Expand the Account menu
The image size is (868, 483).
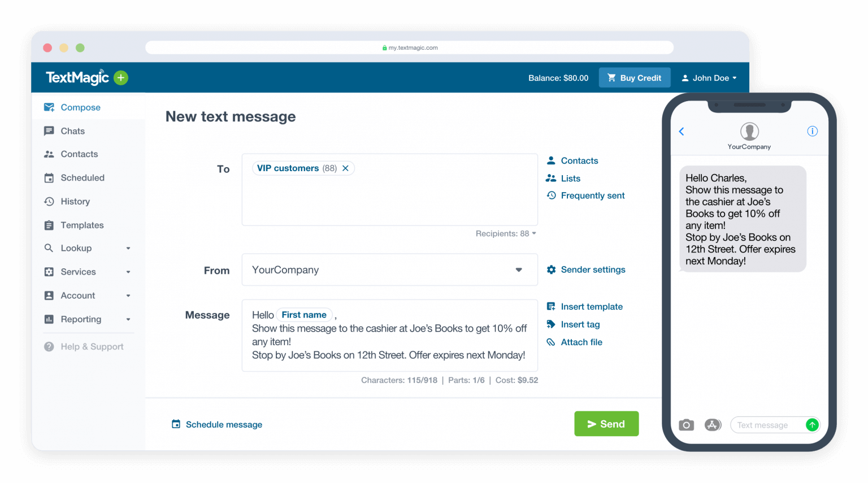point(77,295)
